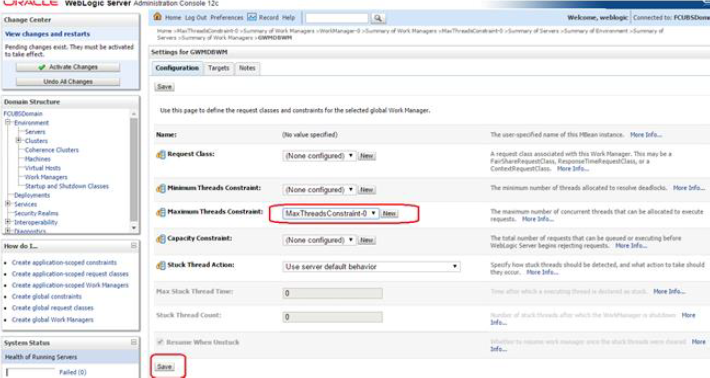Click the top Save button

pyautogui.click(x=164, y=86)
